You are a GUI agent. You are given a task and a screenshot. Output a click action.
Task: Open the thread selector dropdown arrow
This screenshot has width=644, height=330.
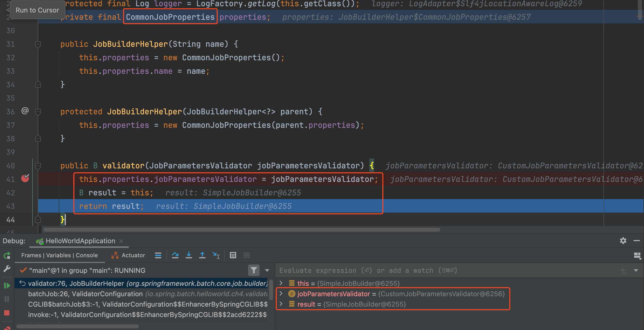[267, 270]
